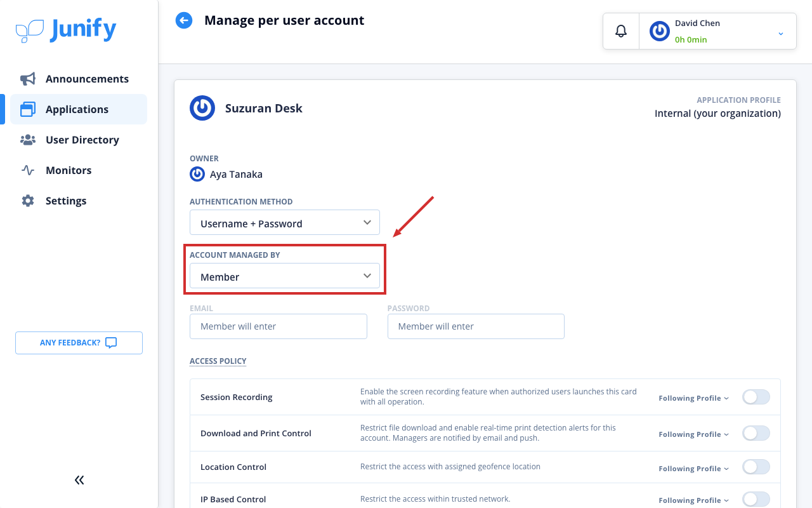Click the Monitors pulse icon
Screen dimensions: 812x508
pyautogui.click(x=28, y=170)
